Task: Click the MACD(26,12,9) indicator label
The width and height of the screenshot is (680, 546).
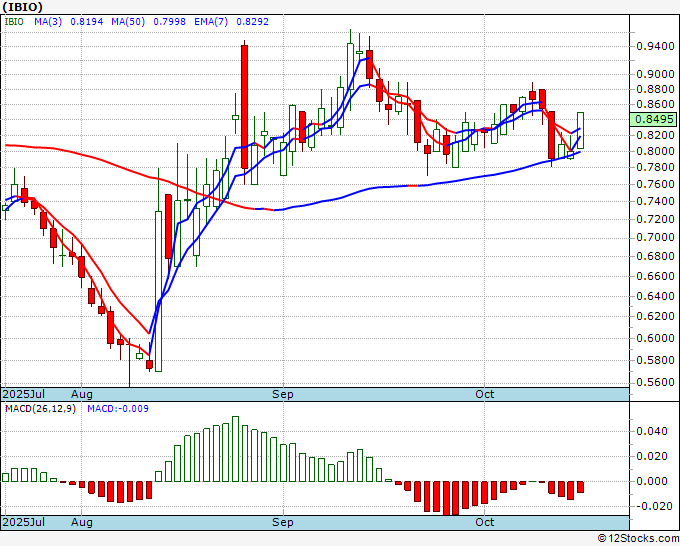Action: pyautogui.click(x=40, y=409)
